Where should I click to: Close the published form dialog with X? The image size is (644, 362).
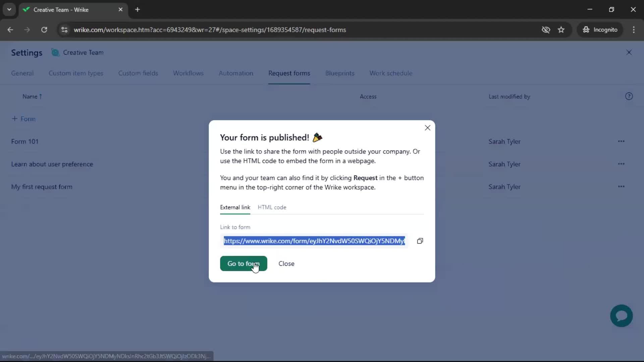[x=427, y=128]
